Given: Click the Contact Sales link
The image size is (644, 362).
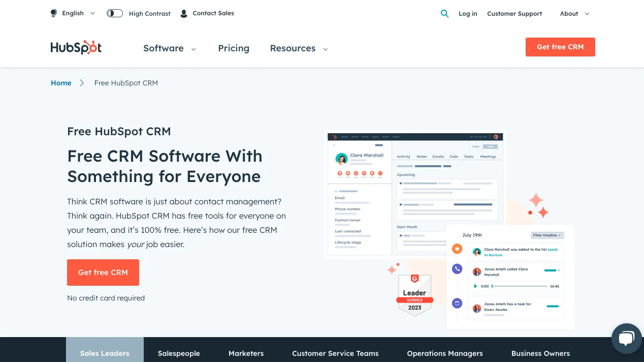Looking at the screenshot, I should (213, 13).
